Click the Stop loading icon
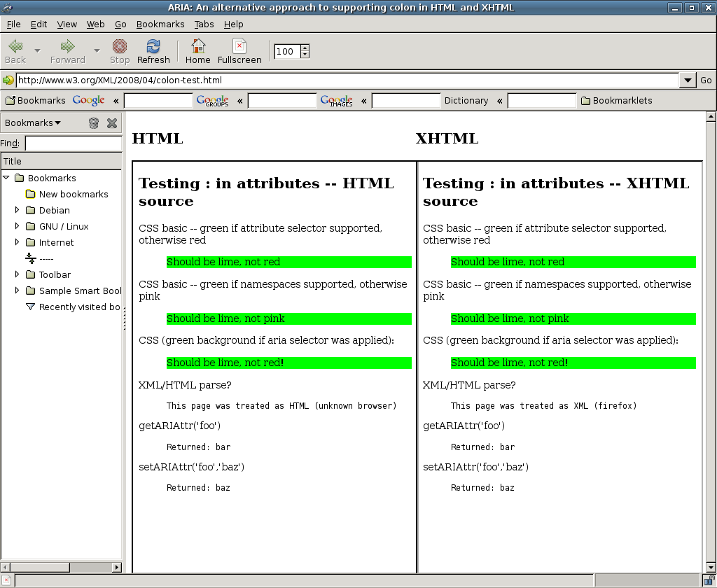 click(x=119, y=45)
